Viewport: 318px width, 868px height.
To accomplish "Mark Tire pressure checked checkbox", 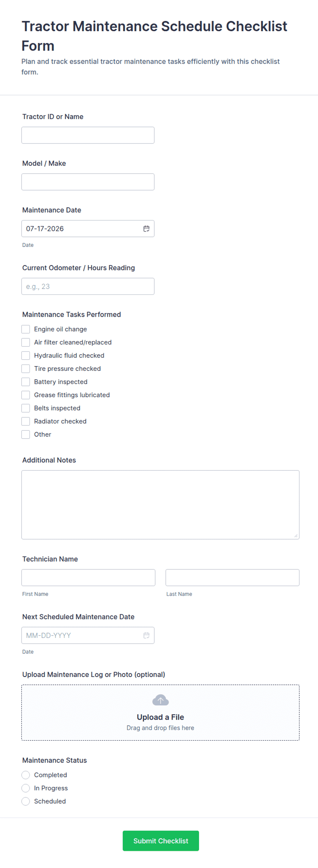I will click(x=26, y=369).
